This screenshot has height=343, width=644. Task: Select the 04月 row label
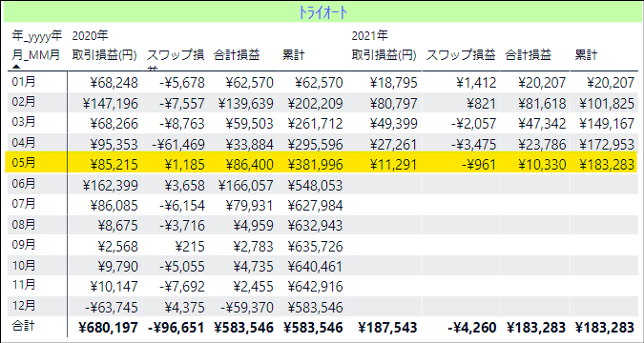point(24,143)
